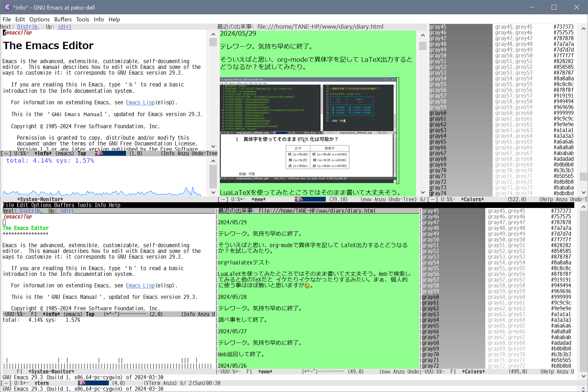
Task: Click the up arrow of the vterm window scrollbar
Action: pyautogui.click(x=584, y=207)
